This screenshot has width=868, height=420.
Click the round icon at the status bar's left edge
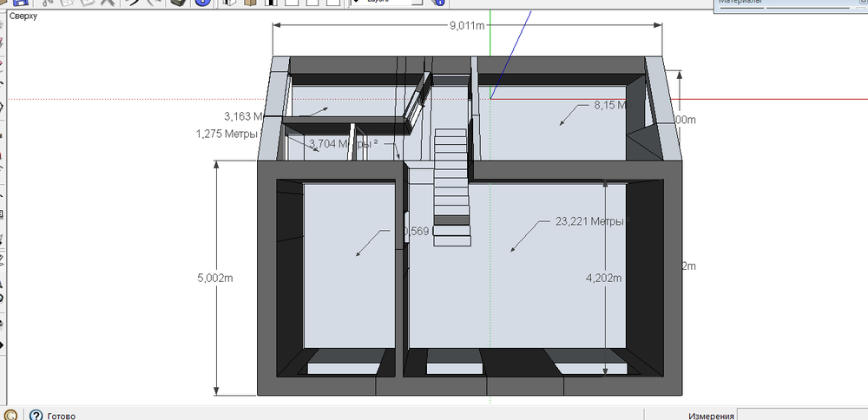coord(10,415)
